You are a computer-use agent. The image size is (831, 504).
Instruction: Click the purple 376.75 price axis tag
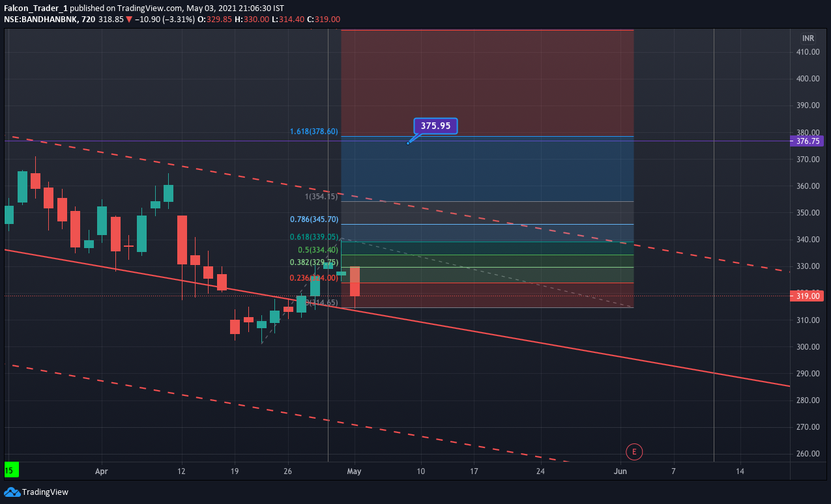point(806,141)
